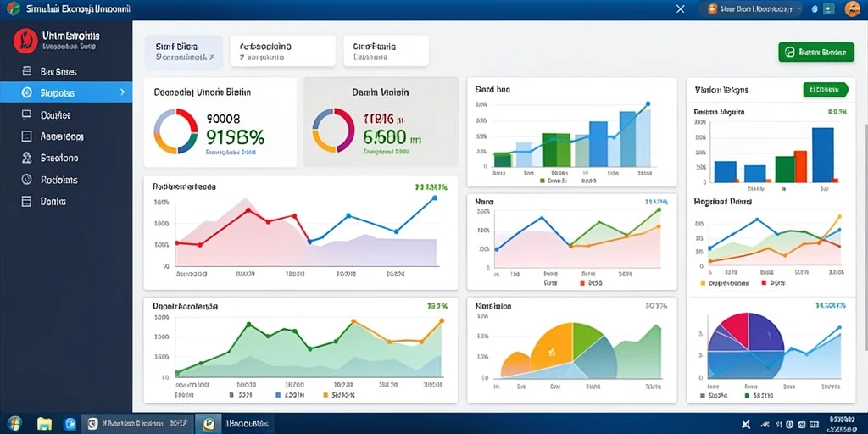
Task: Click the people icon in the left sidebar
Action: click(26, 158)
